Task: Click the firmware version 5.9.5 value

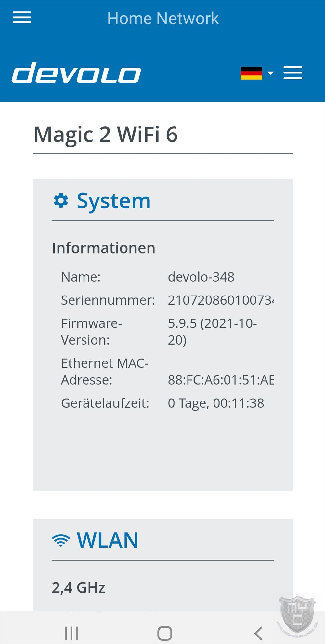Action: (x=212, y=332)
